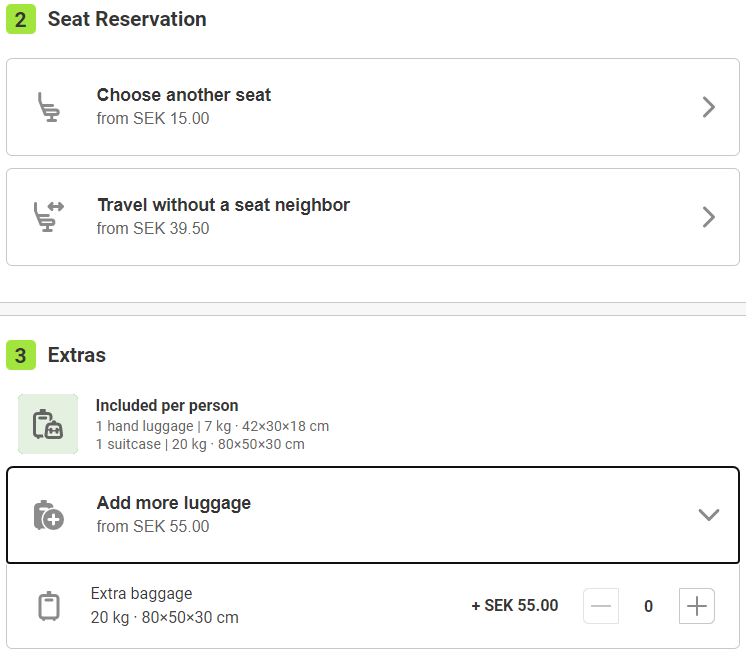Open Travel without a seat neighbor chevron
Viewport: 746px width, 654px height.
tap(709, 217)
